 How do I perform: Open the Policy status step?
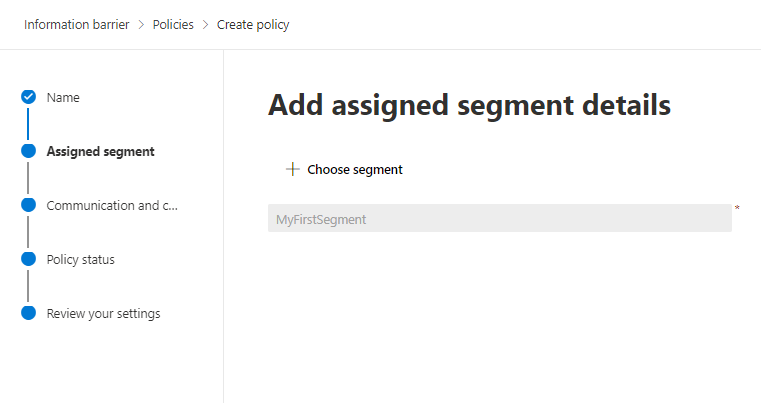pos(80,259)
